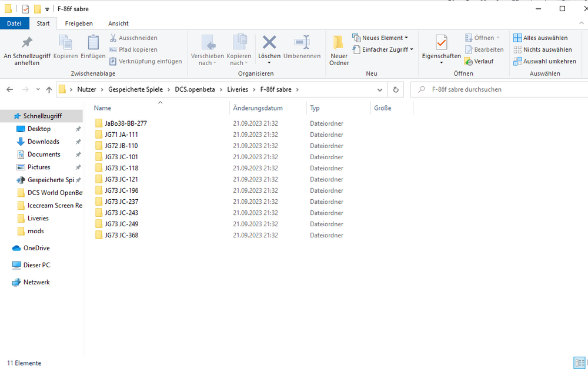
Task: Click Nichts auswählen
Action: click(543, 49)
